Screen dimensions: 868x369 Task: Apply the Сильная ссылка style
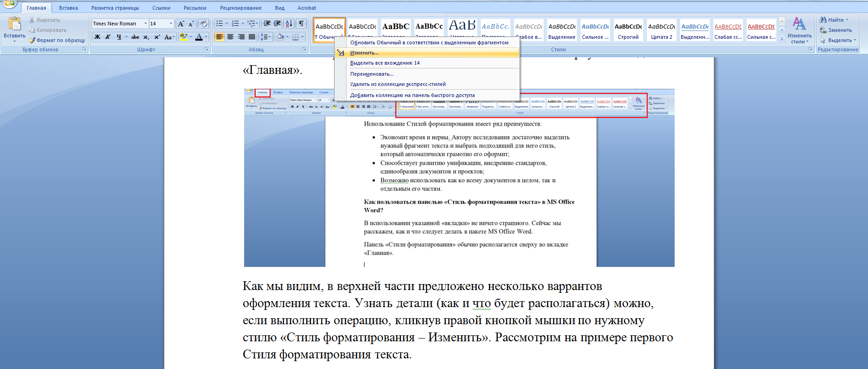pos(761,30)
